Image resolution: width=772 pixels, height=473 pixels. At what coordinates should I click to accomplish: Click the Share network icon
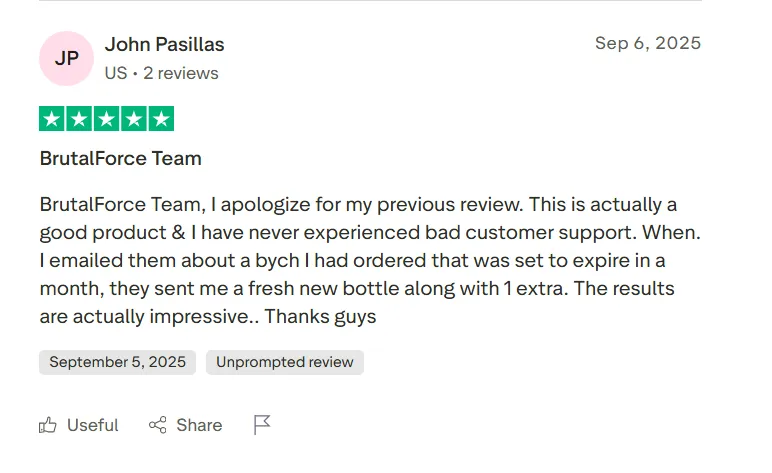pos(157,425)
